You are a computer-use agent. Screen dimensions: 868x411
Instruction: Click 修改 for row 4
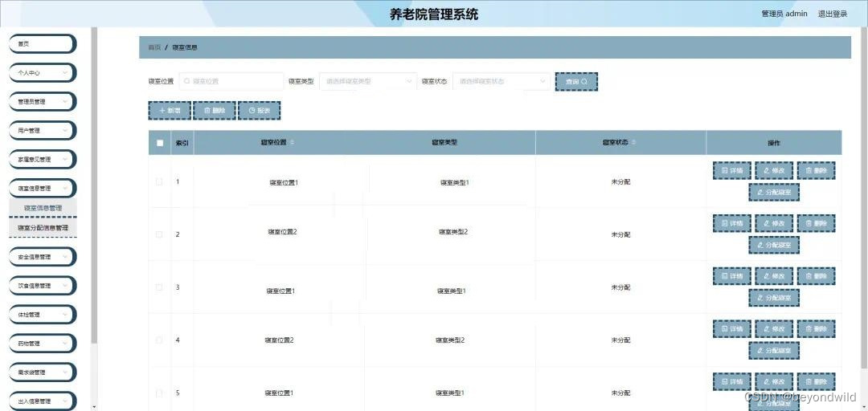(x=774, y=328)
